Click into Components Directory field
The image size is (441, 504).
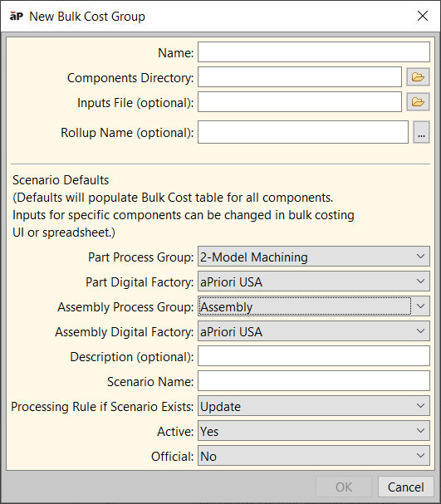pos(300,77)
